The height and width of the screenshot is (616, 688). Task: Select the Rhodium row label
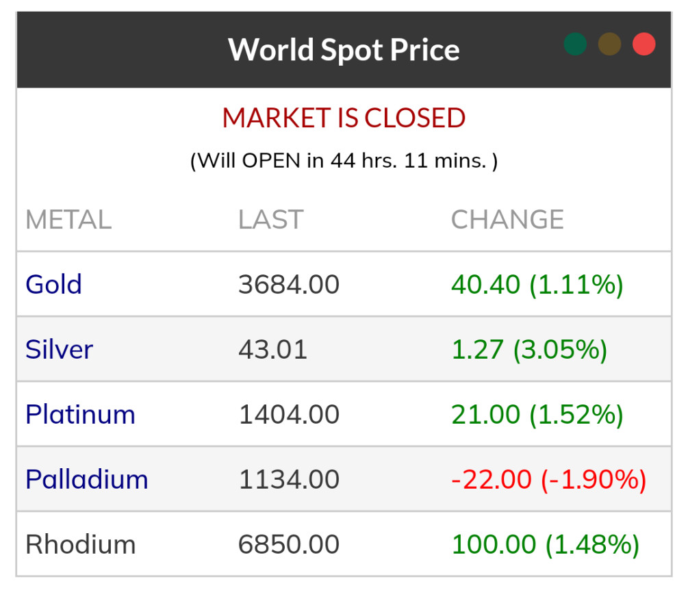click(80, 544)
